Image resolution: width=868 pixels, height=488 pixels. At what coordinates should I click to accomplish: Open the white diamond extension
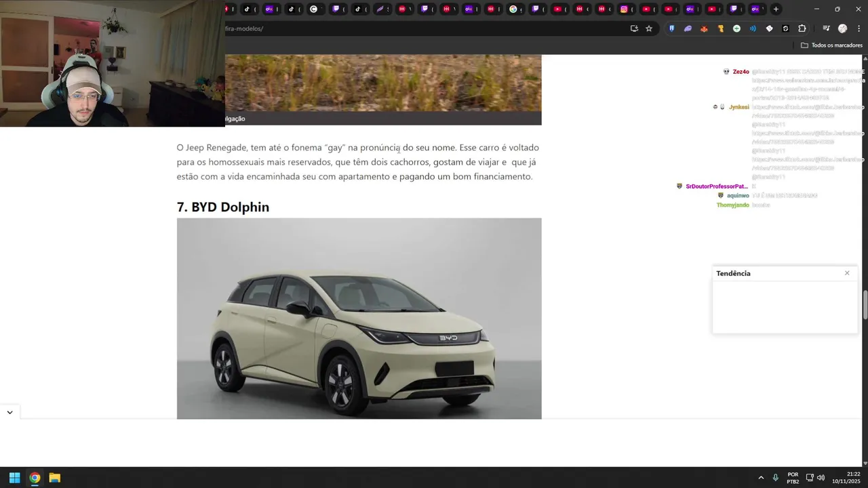click(x=769, y=28)
